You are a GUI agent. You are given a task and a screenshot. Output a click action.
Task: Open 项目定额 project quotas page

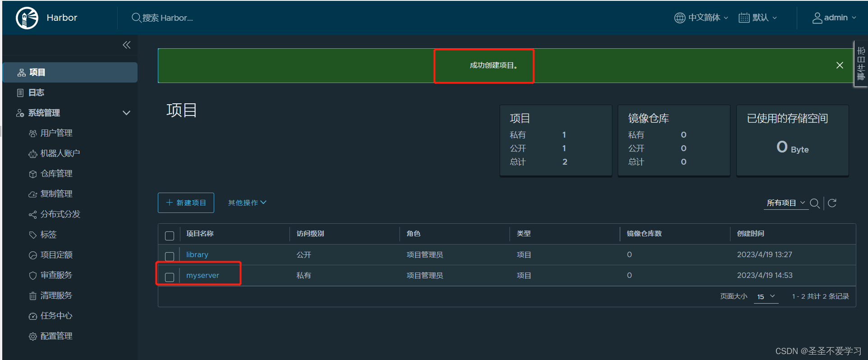[56, 255]
